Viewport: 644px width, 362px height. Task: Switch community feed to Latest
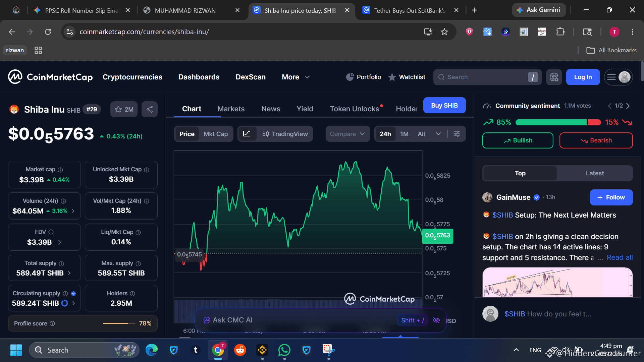click(x=595, y=173)
